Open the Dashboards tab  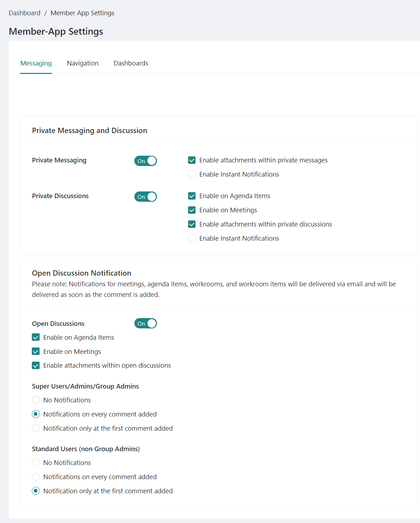(131, 63)
